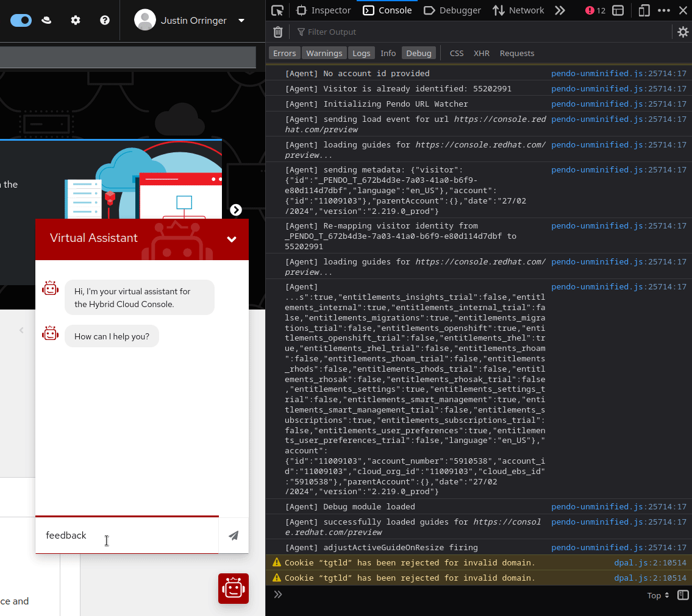Toggle the Warnings filter in console
Viewport: 692px width, 616px height.
coord(324,53)
